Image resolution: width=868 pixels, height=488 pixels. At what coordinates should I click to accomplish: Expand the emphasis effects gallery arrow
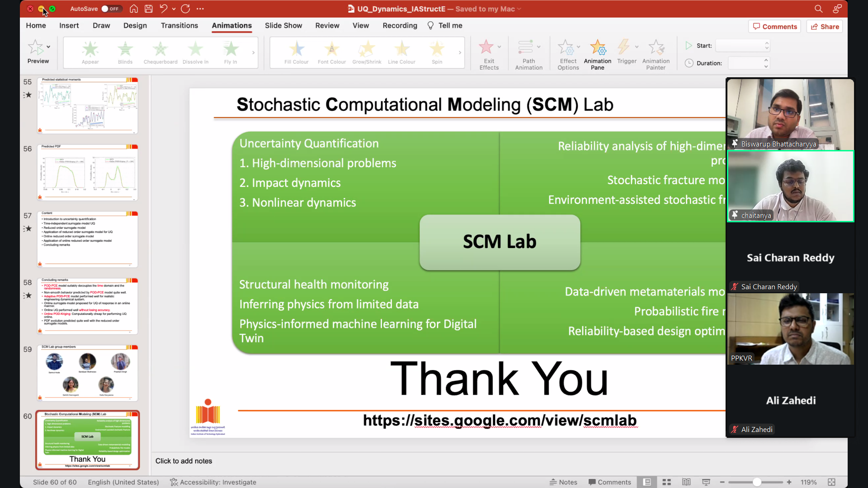point(460,52)
